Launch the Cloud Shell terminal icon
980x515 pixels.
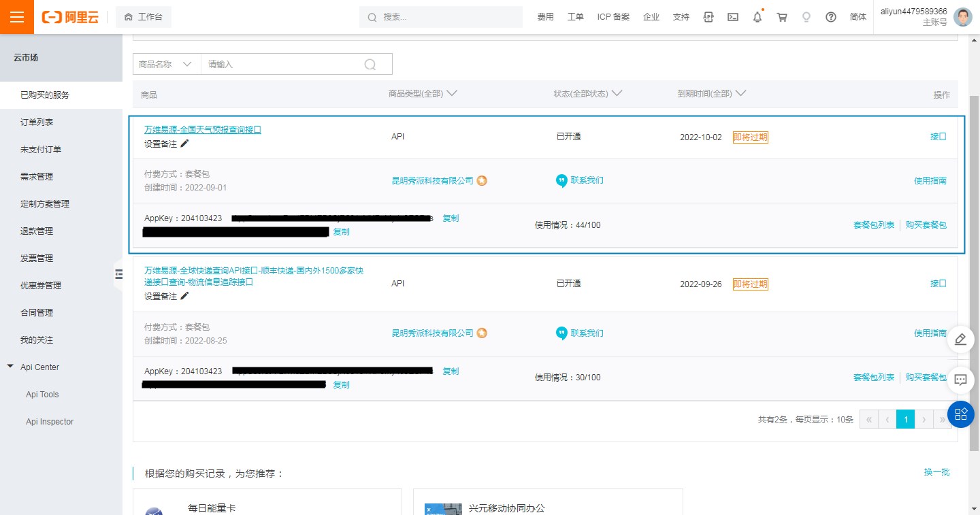click(733, 17)
